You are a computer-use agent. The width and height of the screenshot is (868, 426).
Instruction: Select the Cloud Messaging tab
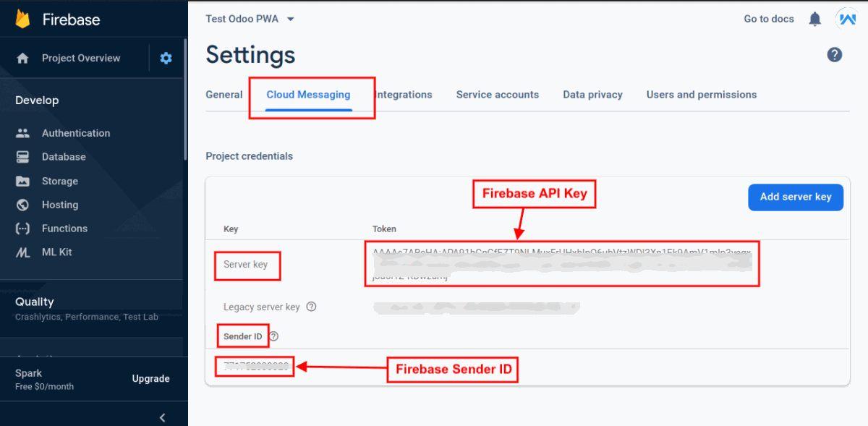coord(308,95)
